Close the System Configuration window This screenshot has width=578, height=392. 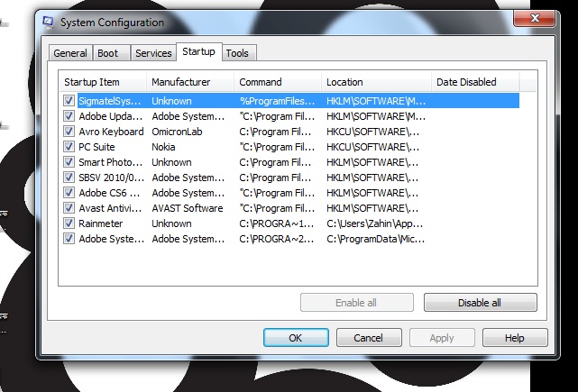[535, 18]
